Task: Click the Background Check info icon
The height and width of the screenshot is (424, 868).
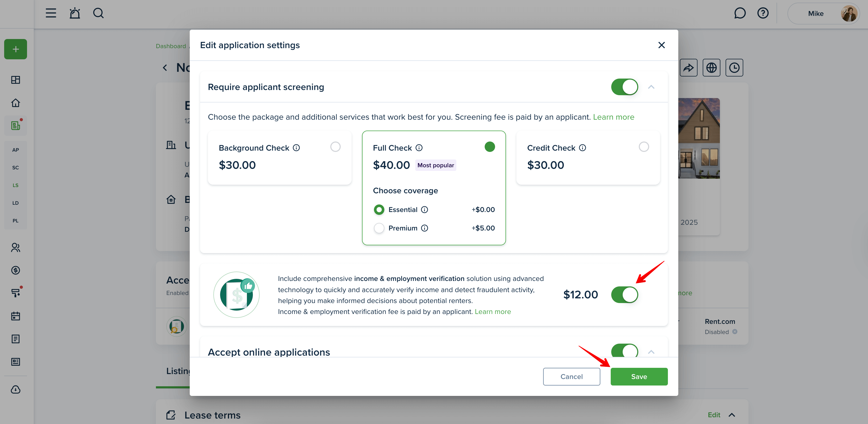Action: tap(296, 148)
